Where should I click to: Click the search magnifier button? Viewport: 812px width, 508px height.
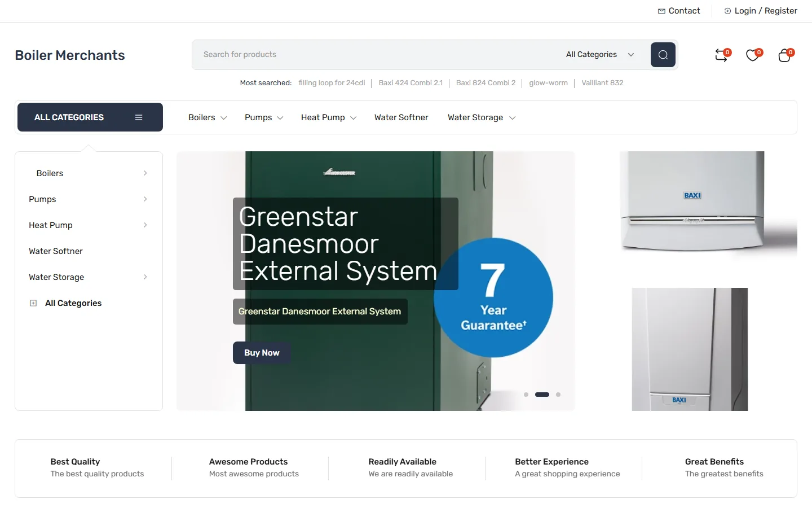(x=663, y=55)
